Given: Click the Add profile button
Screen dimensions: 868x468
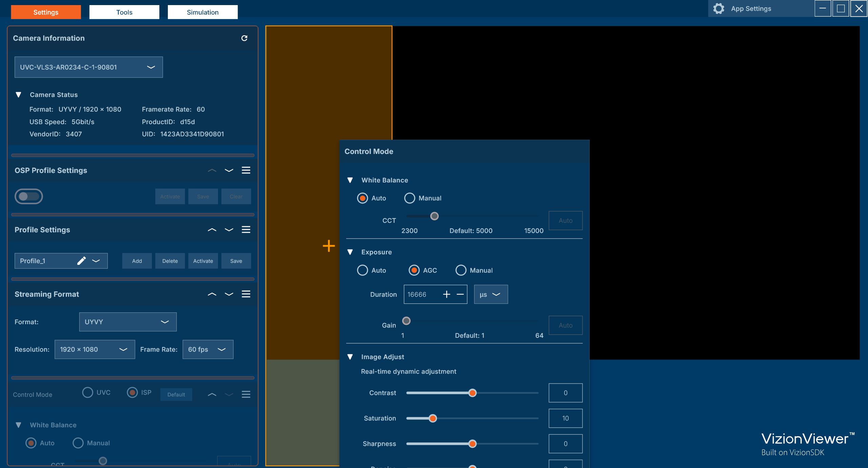Looking at the screenshot, I should coord(137,261).
